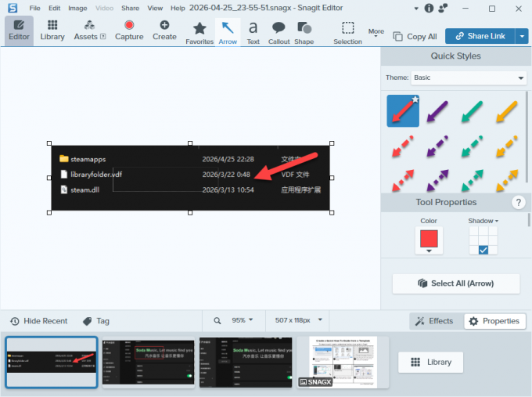Apply the double-headed teal dashed arrow style
Image resolution: width=532 pixels, height=397 pixels.
coord(472,180)
